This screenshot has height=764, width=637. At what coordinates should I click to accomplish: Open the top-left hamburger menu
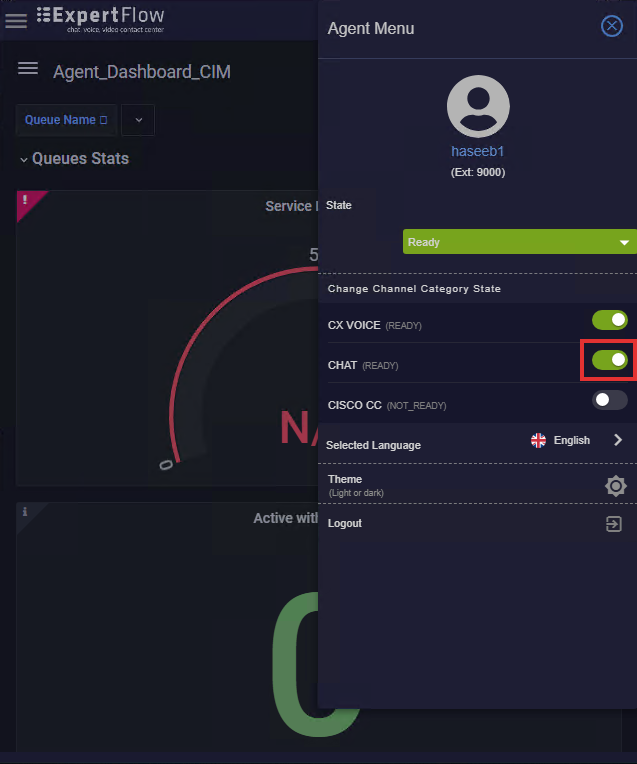(x=16, y=21)
